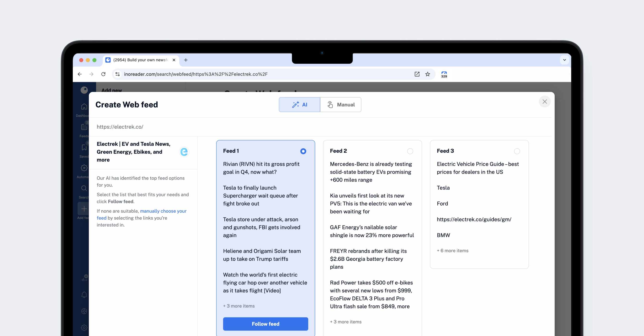Click the Electrek site favicon
Viewport: 644px width, 336px height.
[x=184, y=152]
